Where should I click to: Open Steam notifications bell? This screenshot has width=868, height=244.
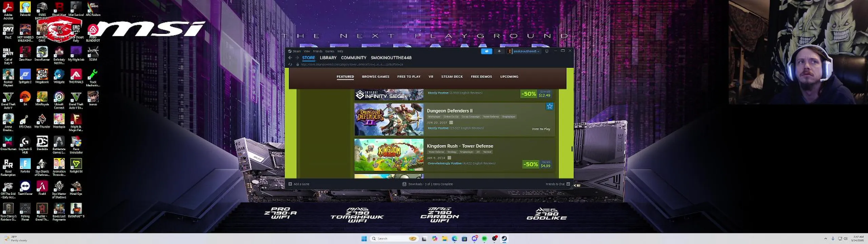[499, 51]
